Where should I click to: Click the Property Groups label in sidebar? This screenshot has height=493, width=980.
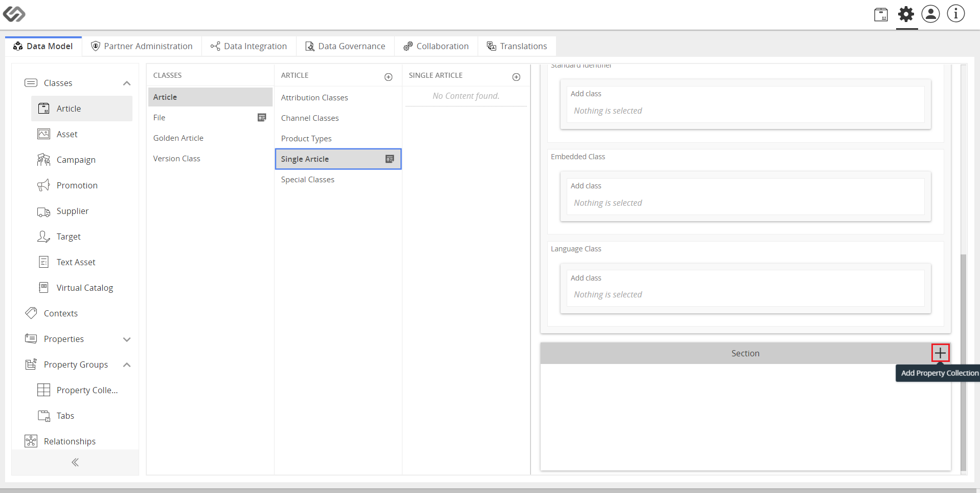coord(76,365)
